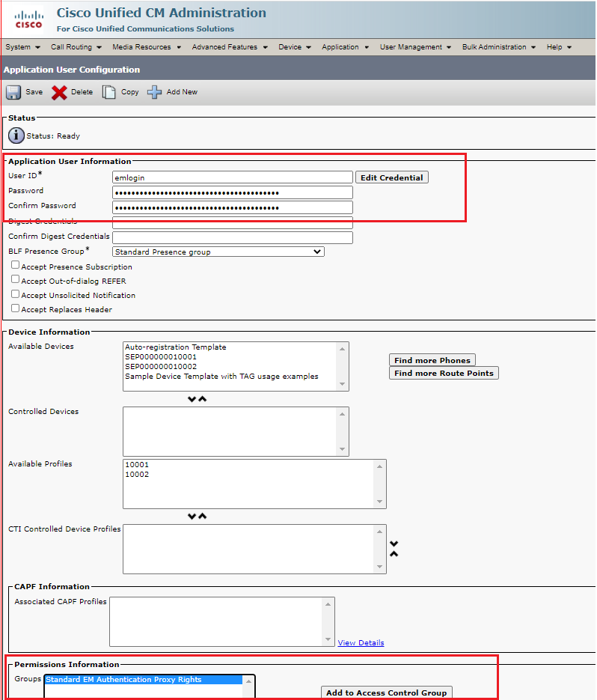597x700 pixels.
Task: Click scroll down arrow in Available Devices list
Action: pos(342,384)
